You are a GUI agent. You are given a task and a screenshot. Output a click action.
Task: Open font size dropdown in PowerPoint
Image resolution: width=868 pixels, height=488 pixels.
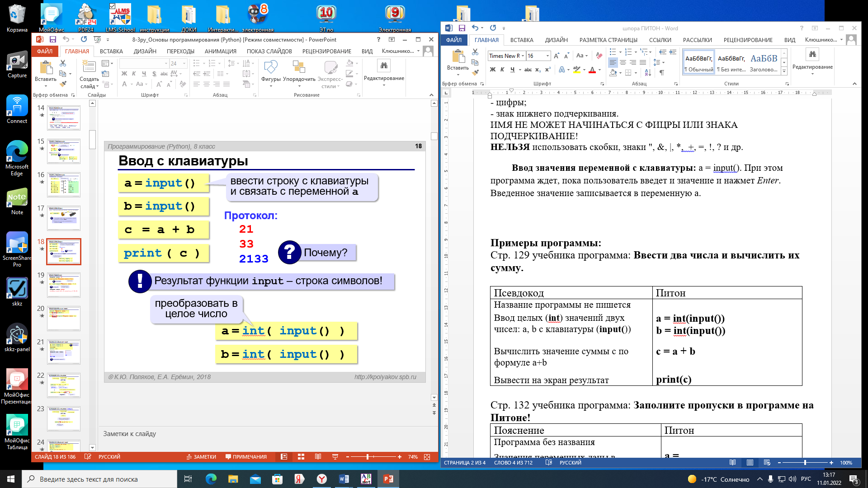(x=184, y=63)
